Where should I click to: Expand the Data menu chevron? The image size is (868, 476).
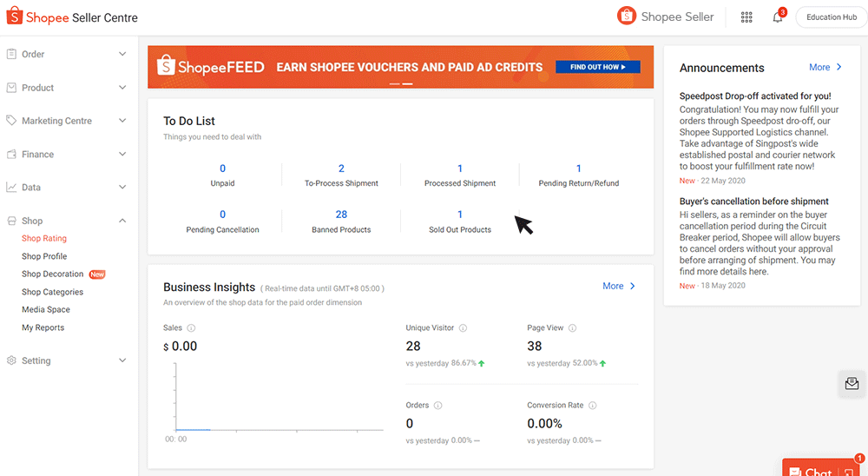click(122, 188)
